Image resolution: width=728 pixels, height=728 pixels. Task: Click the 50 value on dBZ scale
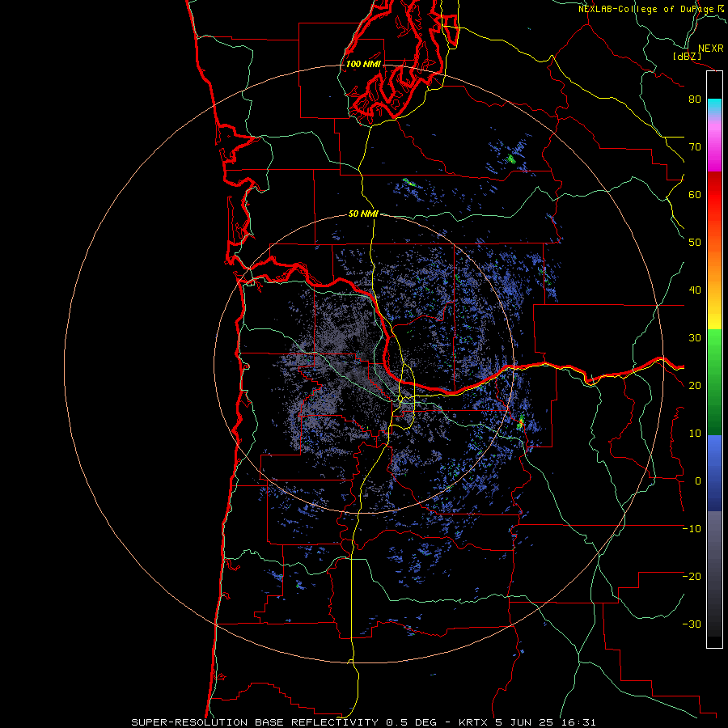[x=695, y=243]
